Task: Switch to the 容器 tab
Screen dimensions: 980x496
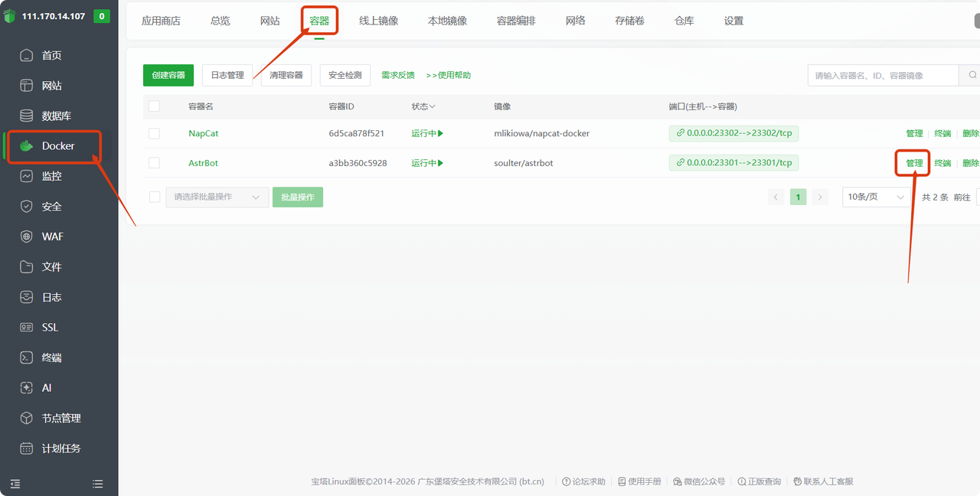Action: tap(319, 21)
